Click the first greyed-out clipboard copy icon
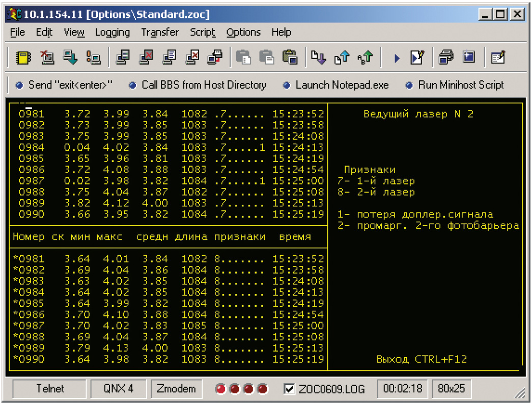The height and width of the screenshot is (404, 532). coord(243,58)
